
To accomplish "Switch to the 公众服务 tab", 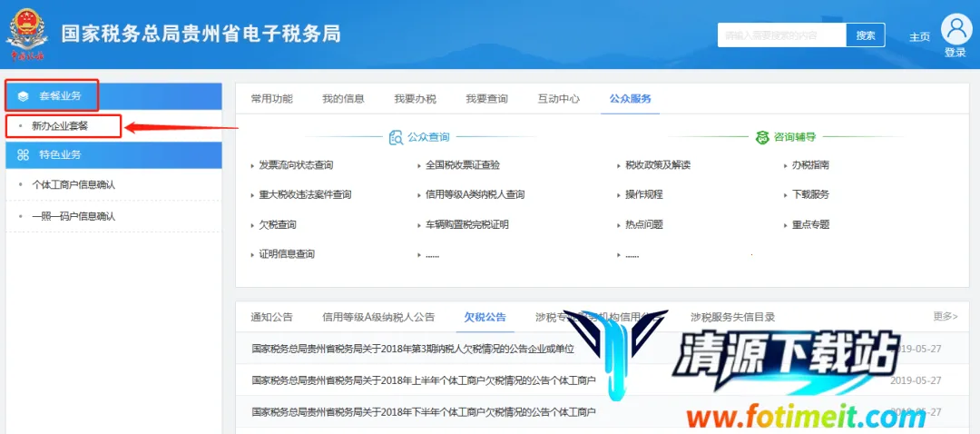I will point(631,99).
